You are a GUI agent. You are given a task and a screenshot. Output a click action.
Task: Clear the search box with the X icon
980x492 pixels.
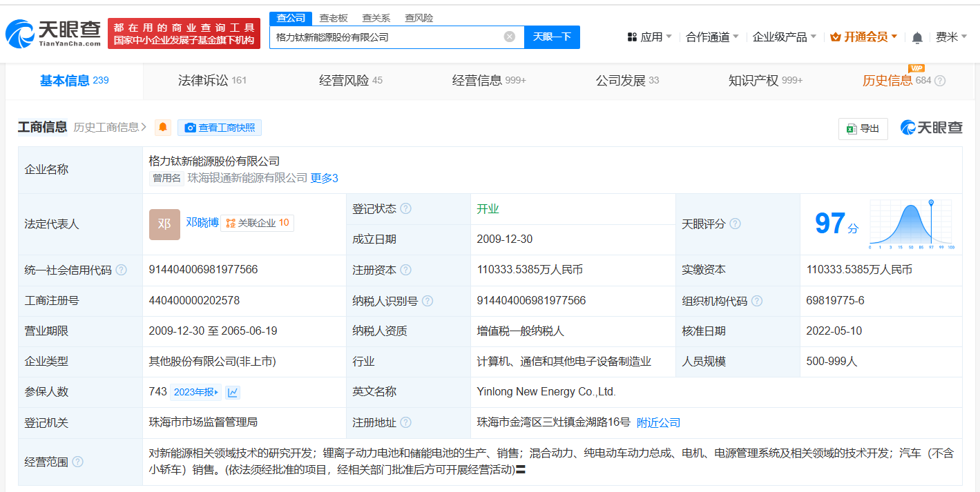[x=510, y=37]
